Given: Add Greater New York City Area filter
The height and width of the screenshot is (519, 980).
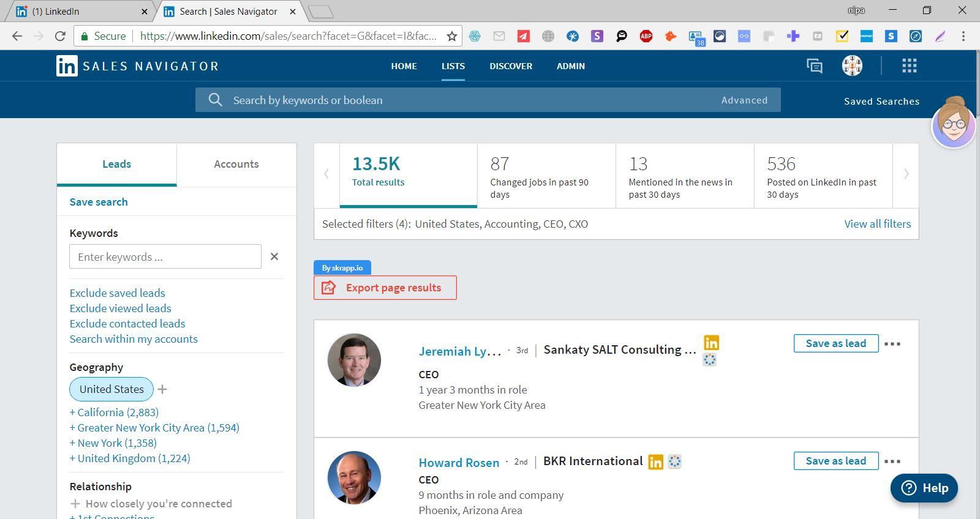Looking at the screenshot, I should [x=154, y=428].
